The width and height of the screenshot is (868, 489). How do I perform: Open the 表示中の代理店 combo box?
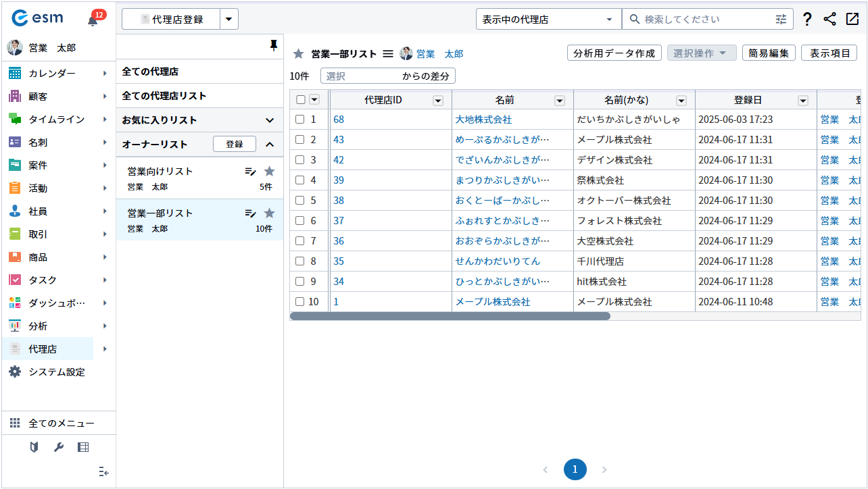(x=549, y=20)
